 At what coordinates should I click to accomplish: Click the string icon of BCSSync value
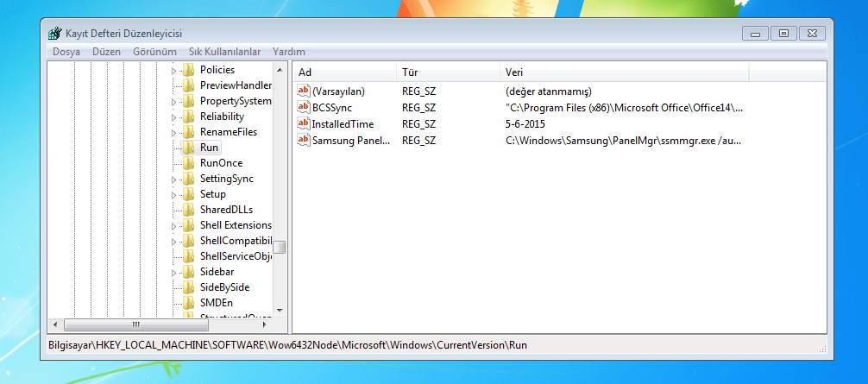(304, 107)
